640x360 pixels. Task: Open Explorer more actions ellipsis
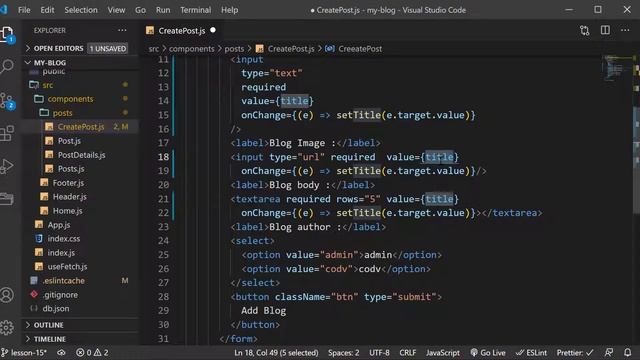coord(122,30)
